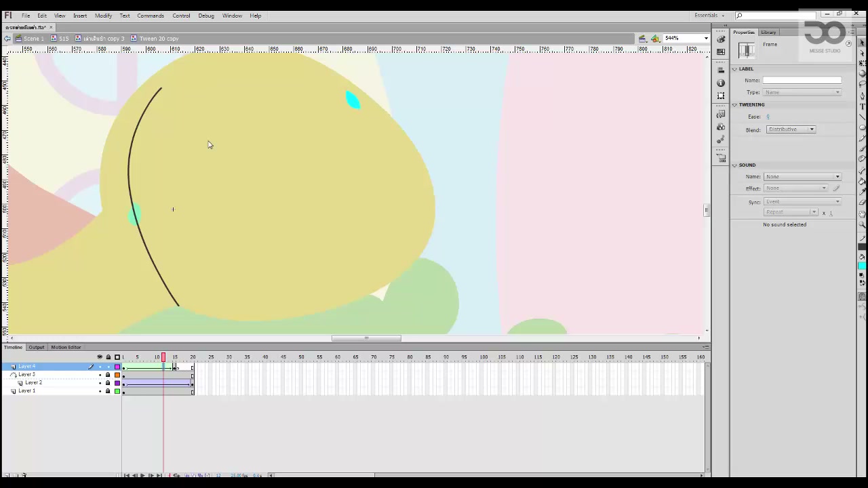Open the collapsed Swatches panel icon

pos(721,52)
